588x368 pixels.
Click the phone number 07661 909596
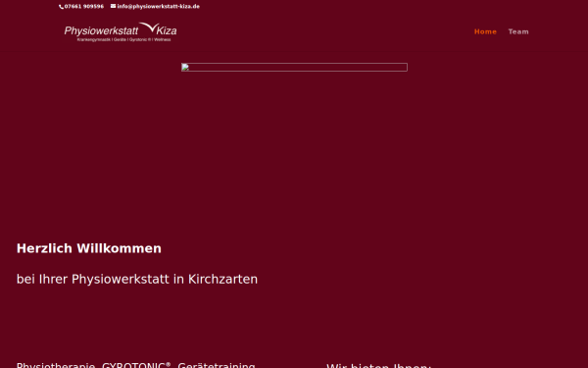click(x=84, y=7)
